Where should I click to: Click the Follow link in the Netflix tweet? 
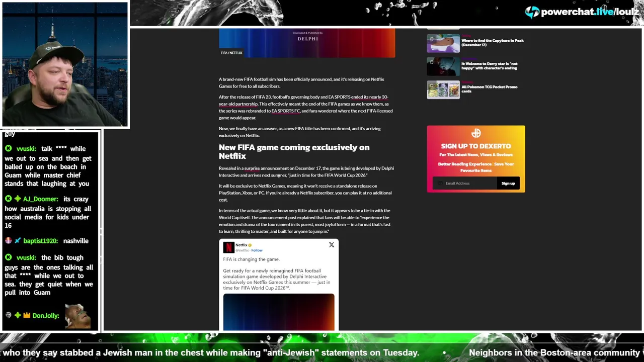[257, 250]
